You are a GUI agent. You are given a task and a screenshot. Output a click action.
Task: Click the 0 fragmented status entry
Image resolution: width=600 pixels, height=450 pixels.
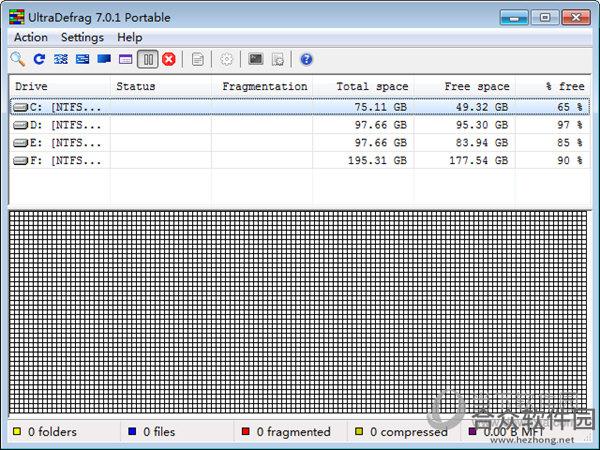coord(293,432)
